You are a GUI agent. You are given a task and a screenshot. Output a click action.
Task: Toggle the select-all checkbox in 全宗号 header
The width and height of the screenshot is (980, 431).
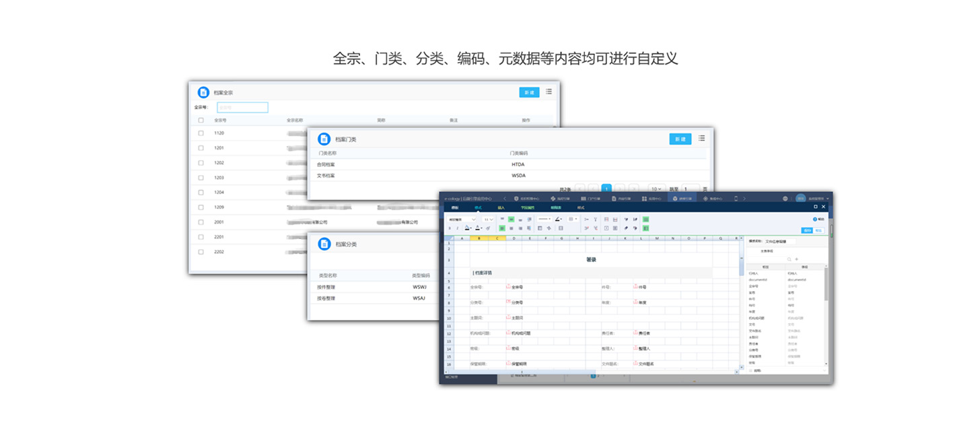[x=201, y=121]
